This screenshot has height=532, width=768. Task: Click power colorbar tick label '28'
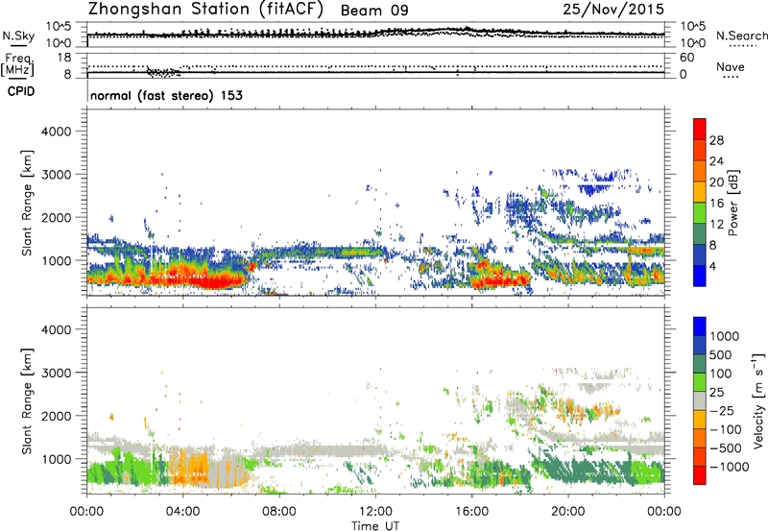point(716,140)
